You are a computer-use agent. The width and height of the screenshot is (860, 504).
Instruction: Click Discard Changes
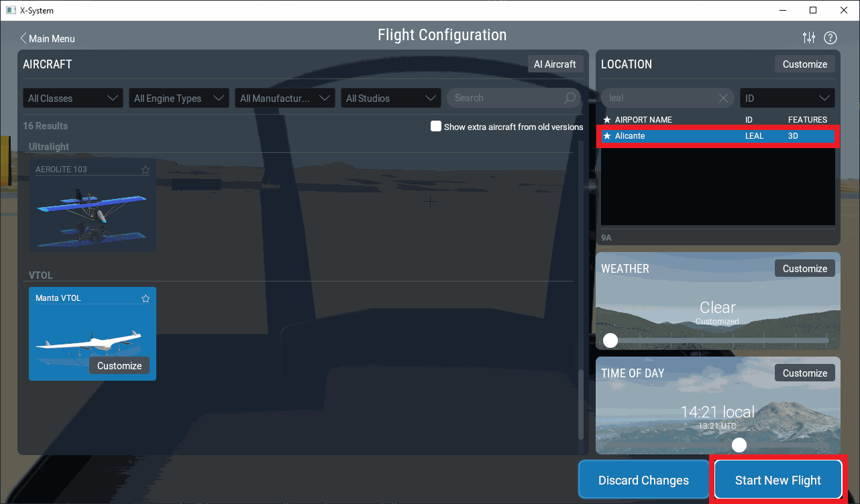click(x=643, y=480)
